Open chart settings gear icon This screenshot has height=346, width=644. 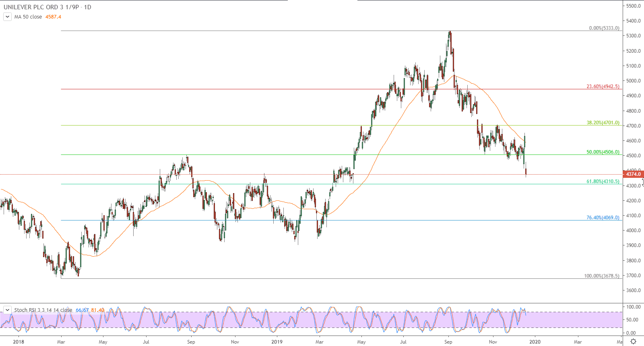point(633,342)
